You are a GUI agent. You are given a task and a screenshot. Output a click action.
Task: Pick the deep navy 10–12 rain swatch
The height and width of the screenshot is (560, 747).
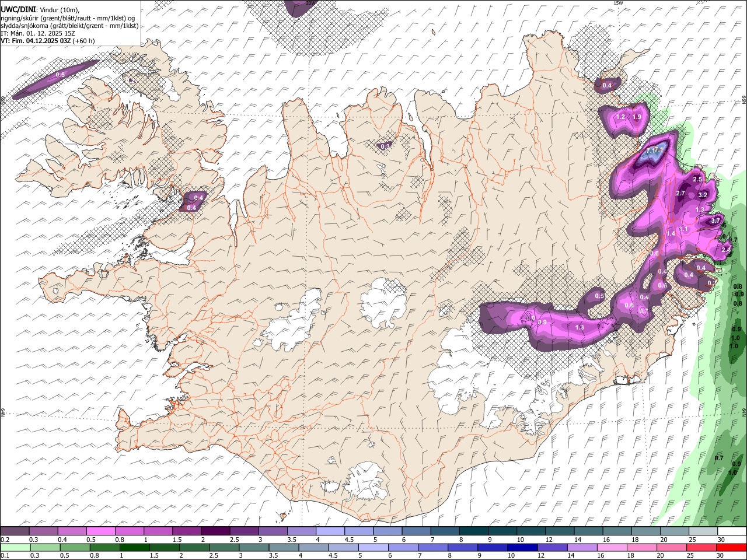tap(522, 547)
